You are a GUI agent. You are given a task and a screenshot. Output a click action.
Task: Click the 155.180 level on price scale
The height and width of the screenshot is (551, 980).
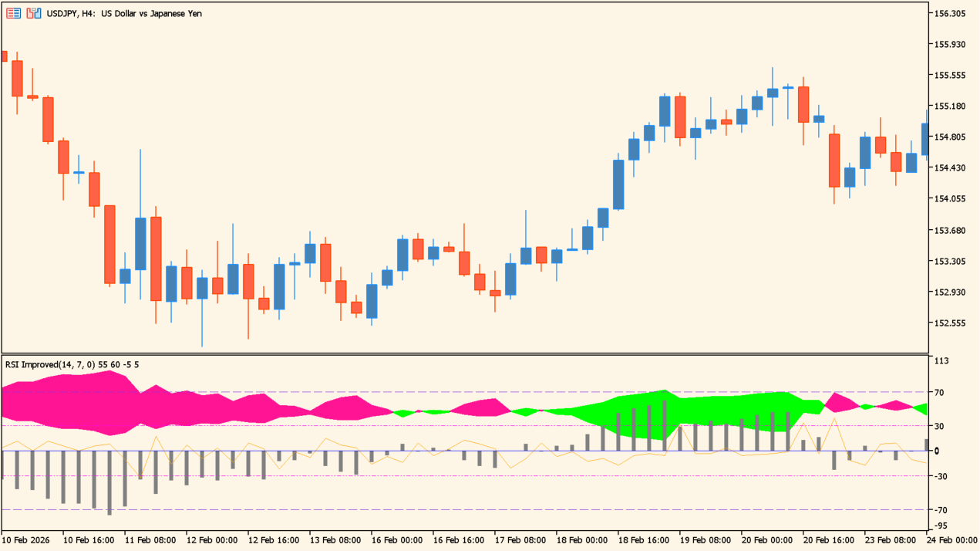tap(950, 106)
